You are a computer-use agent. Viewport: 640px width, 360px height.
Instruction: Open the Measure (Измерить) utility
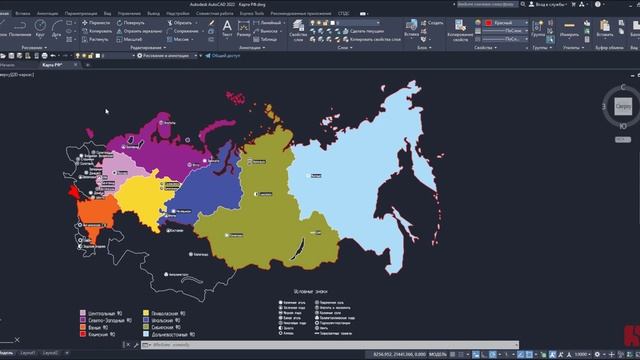(x=569, y=29)
